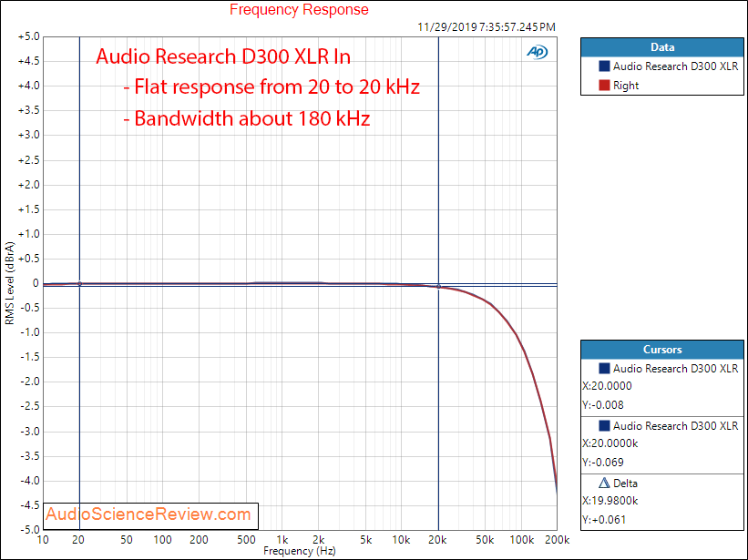Select Audio Research D300 XLR in Data legend
Viewport: 748px width, 560px height.
click(675, 66)
